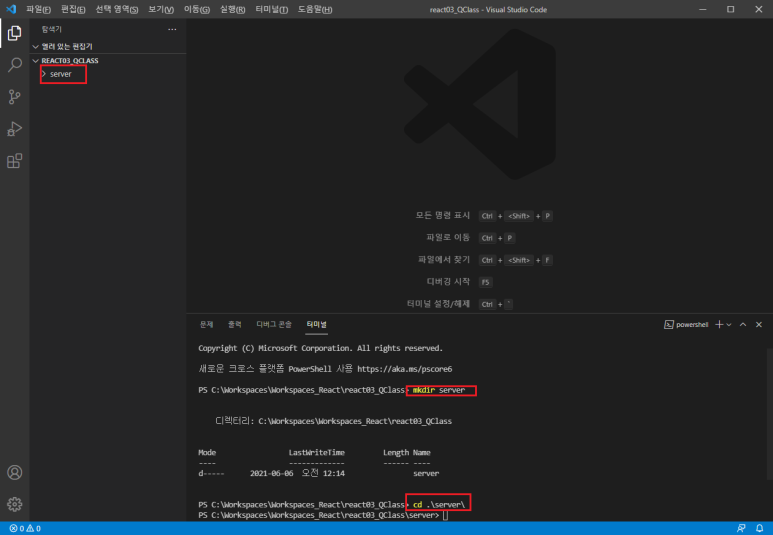Close the terminal panel
This screenshot has width=773, height=535.
(x=759, y=324)
